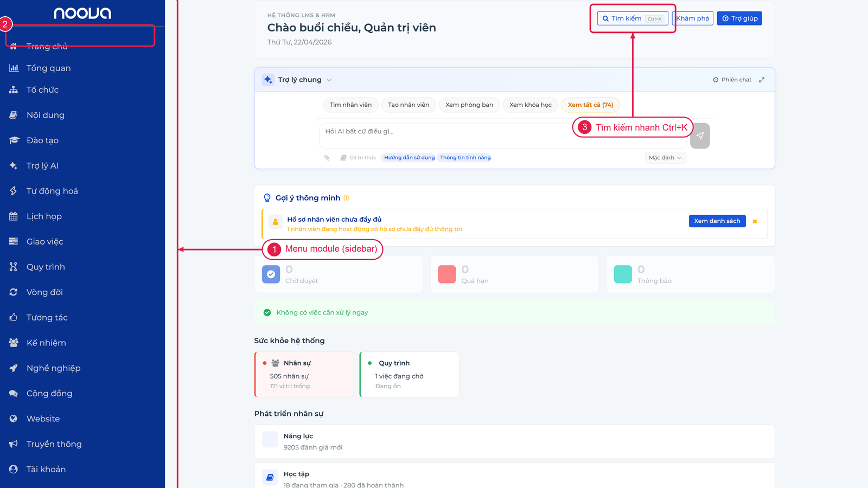Click CS tri thức knowledge base option
The image size is (868, 488).
click(x=358, y=158)
